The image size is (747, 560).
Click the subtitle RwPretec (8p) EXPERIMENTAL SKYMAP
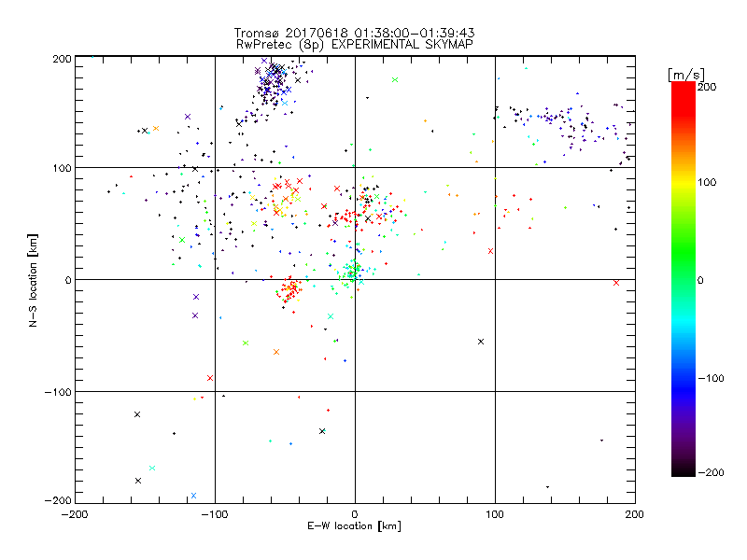(355, 44)
